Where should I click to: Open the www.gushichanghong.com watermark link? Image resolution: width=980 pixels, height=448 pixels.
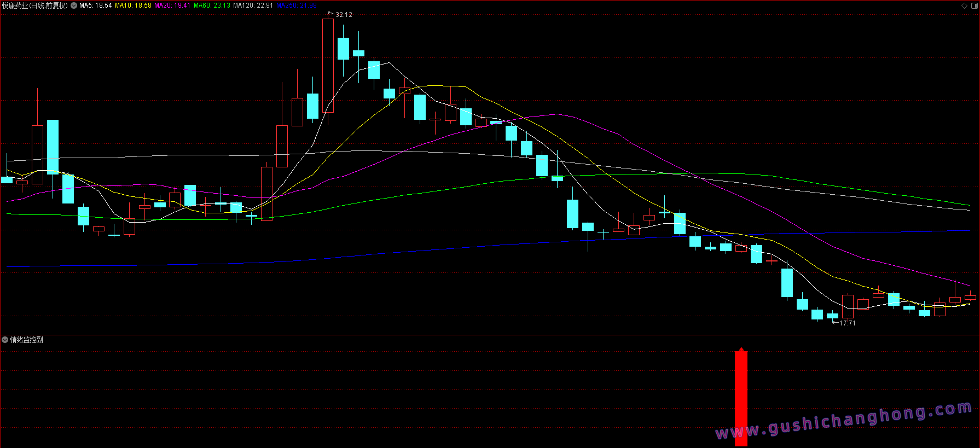point(843,421)
